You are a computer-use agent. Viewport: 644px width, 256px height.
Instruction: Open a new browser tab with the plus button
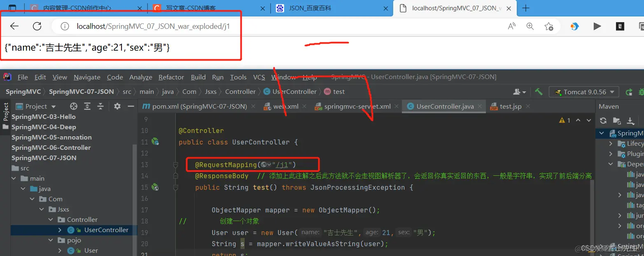coord(525,8)
